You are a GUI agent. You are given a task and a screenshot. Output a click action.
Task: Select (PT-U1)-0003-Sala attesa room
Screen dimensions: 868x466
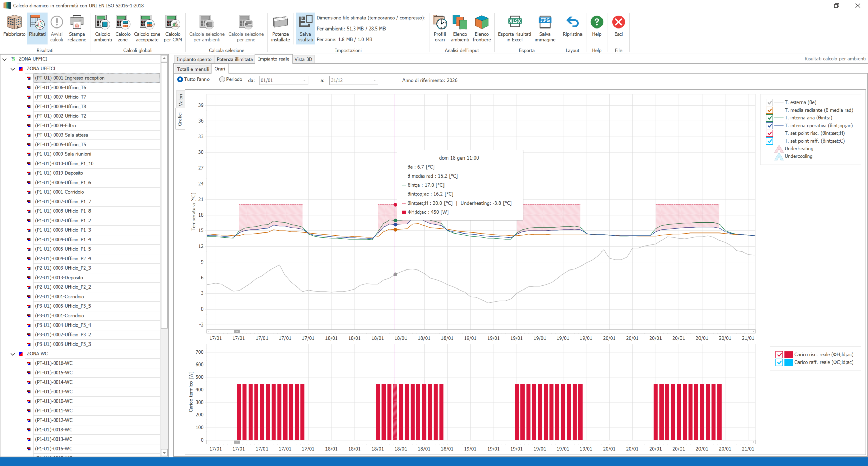click(x=97, y=135)
